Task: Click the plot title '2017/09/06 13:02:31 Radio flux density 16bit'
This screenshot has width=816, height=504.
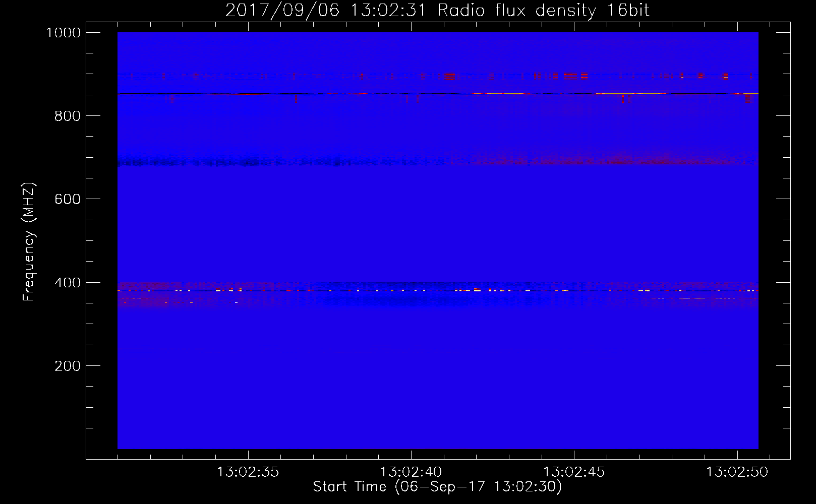Action: point(437,10)
